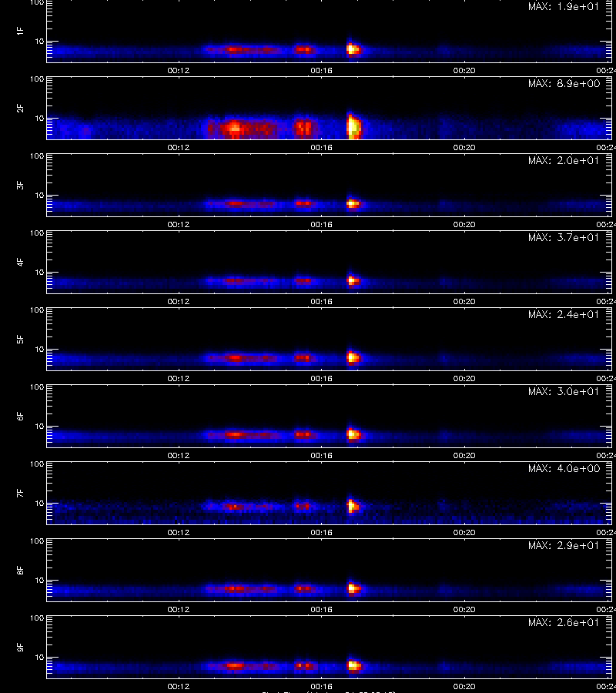This screenshot has width=616, height=693.
Task: Click the 1F panel axis label
Action: coord(20,31)
